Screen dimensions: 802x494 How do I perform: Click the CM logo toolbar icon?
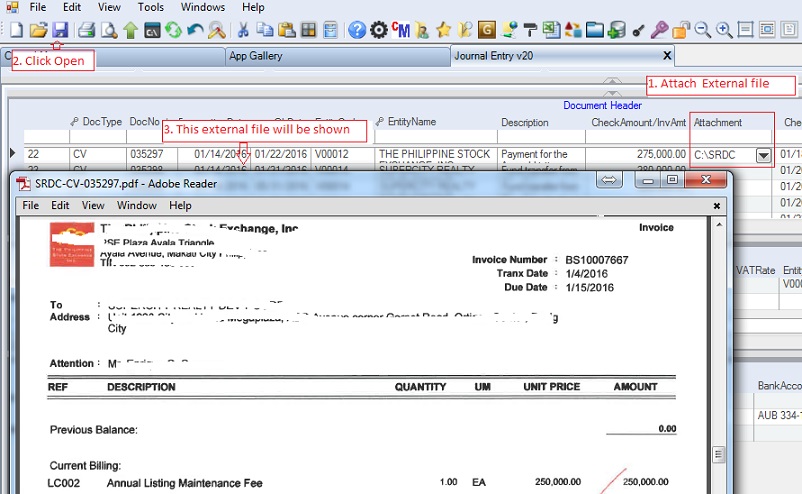coord(400,30)
